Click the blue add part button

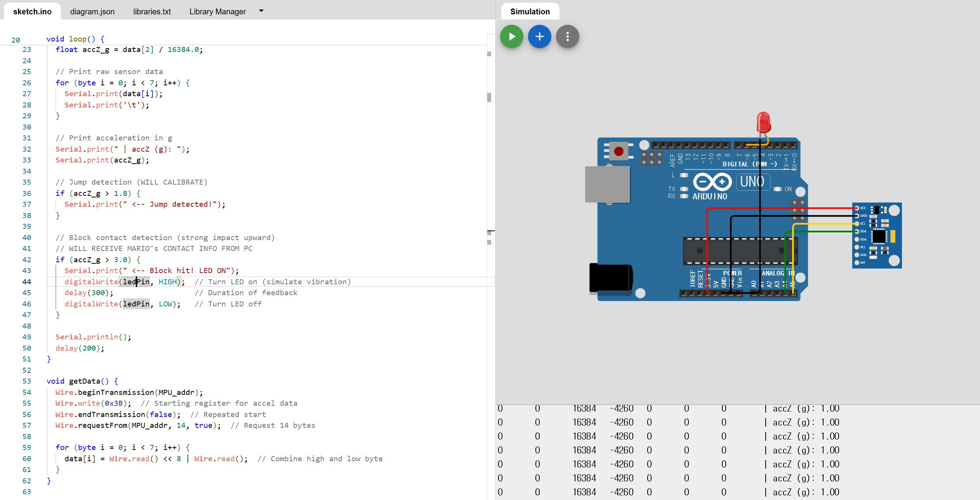539,36
